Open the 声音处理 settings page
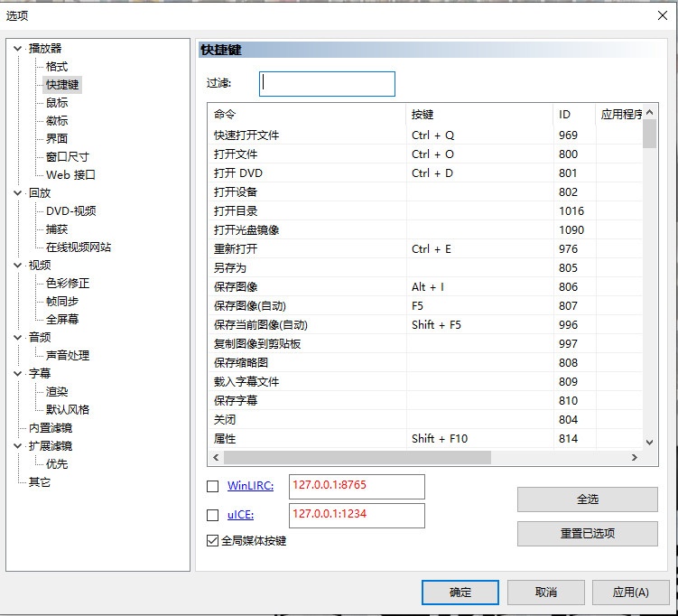 68,356
